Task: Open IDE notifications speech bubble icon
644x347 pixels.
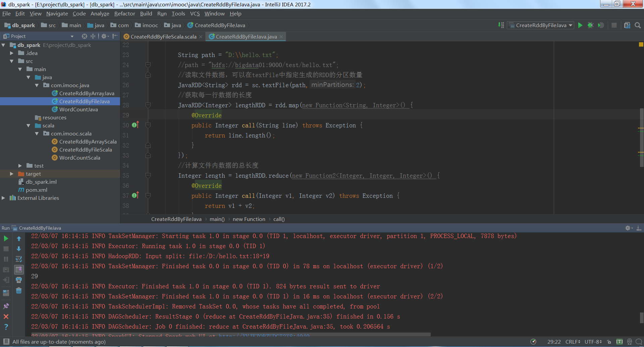Action: pyautogui.click(x=639, y=342)
